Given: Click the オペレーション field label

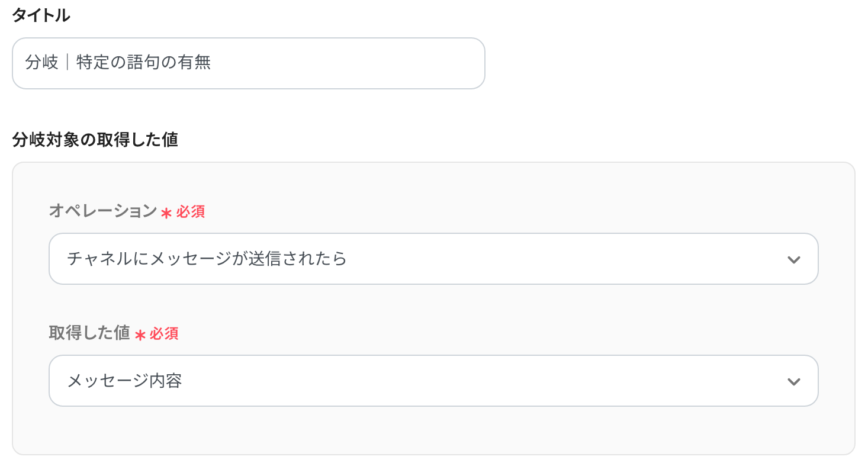Looking at the screenshot, I should tap(102, 211).
